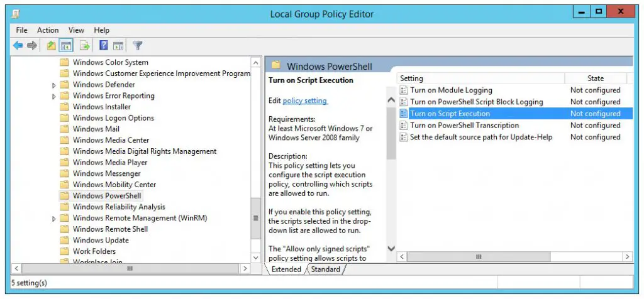Click the settings list horizontal scroll left arrow

click(x=402, y=257)
